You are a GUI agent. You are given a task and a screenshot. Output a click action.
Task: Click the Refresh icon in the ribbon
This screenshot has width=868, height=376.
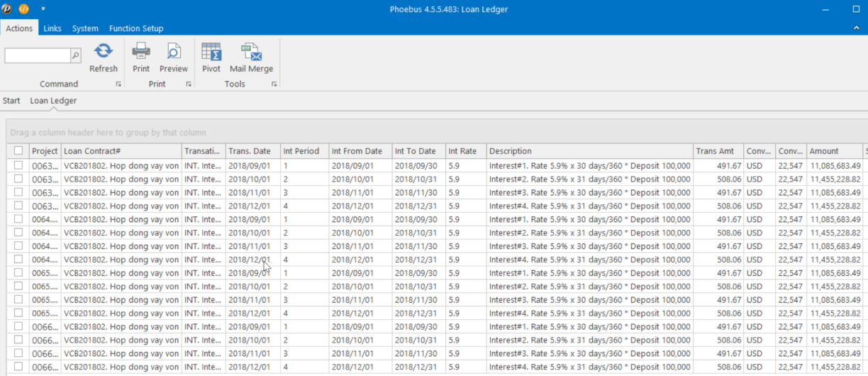pos(104,51)
